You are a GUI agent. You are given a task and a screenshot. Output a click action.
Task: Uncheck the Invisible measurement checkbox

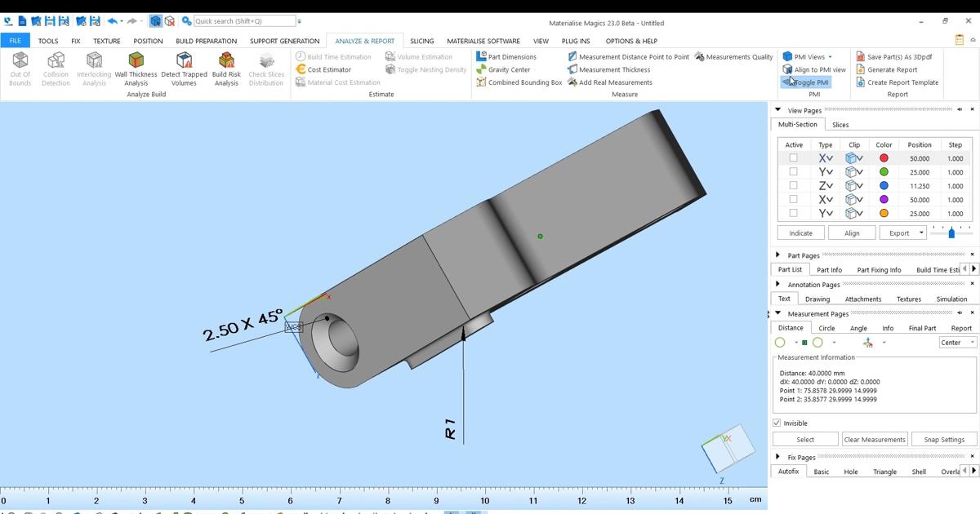point(776,423)
